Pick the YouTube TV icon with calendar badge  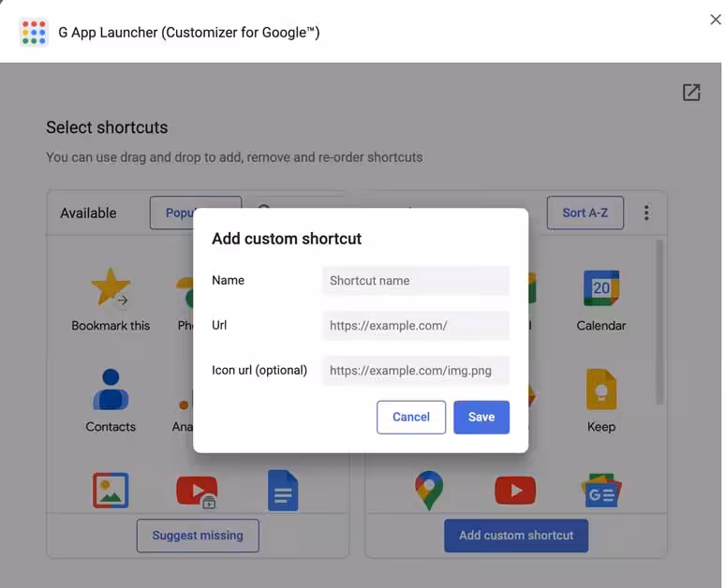point(197,492)
